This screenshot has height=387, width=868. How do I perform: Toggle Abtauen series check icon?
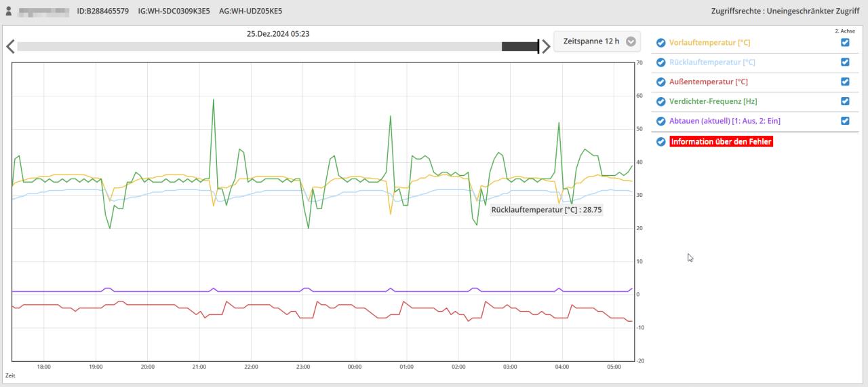(660, 122)
